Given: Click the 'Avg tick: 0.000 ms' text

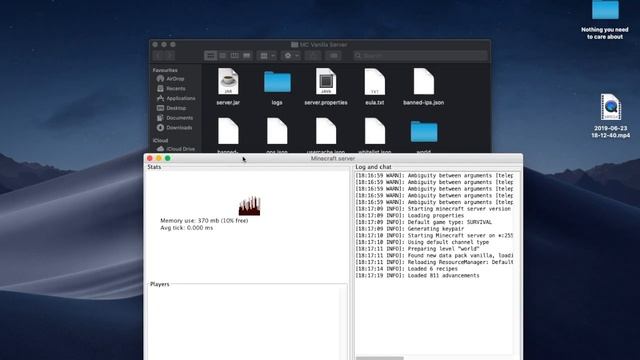Looking at the screenshot, I should click(x=187, y=228).
